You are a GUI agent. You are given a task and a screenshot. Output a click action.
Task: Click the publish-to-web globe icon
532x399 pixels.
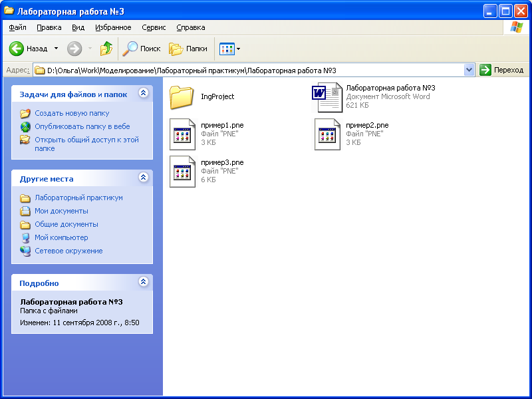coord(25,126)
